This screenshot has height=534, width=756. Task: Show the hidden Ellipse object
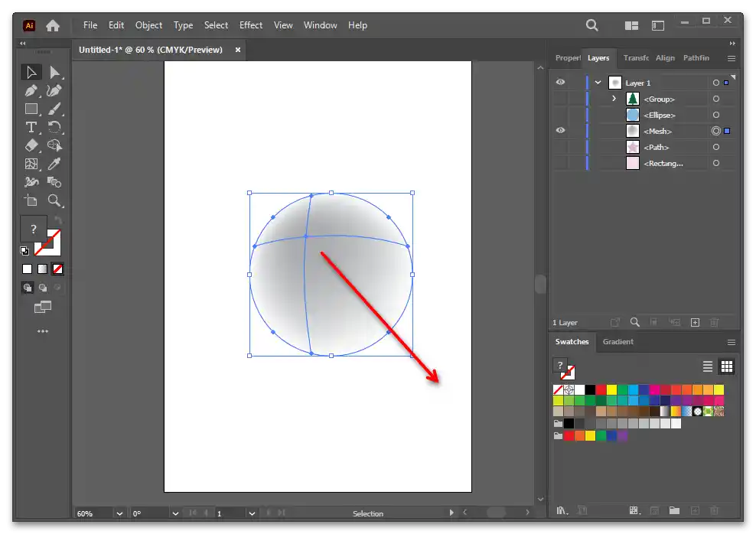point(560,115)
